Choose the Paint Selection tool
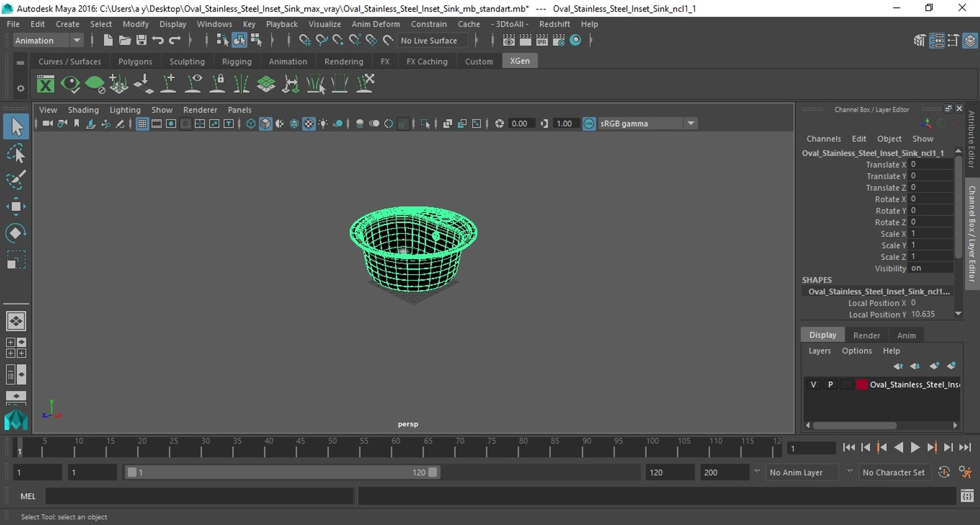The image size is (980, 525). pos(16,180)
